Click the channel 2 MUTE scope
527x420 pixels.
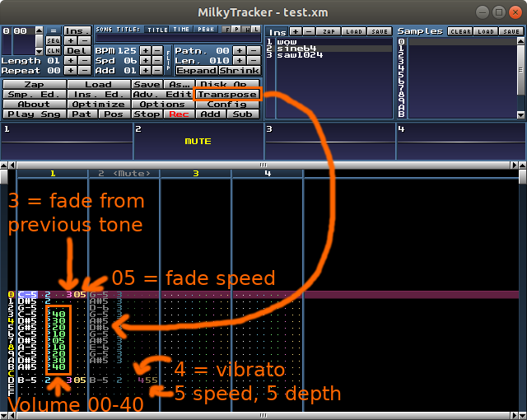198,142
